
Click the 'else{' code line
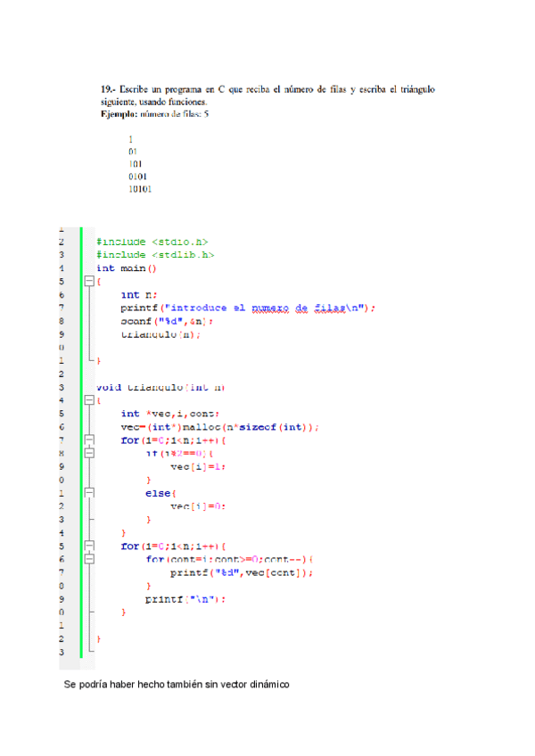tap(160, 493)
